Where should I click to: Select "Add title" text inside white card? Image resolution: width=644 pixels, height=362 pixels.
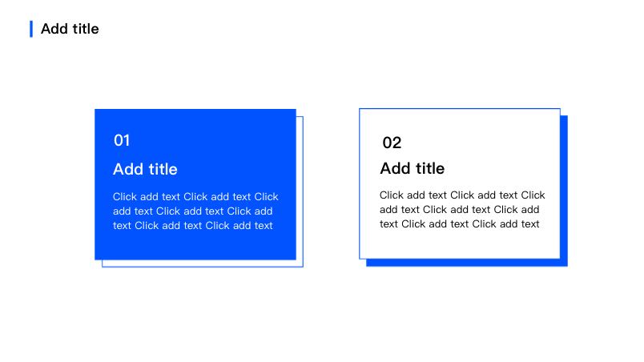(x=412, y=168)
